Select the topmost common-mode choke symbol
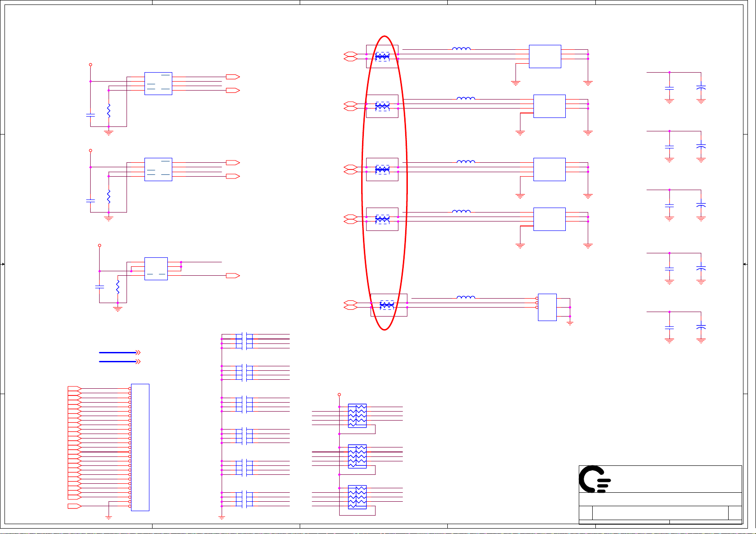 click(x=382, y=56)
